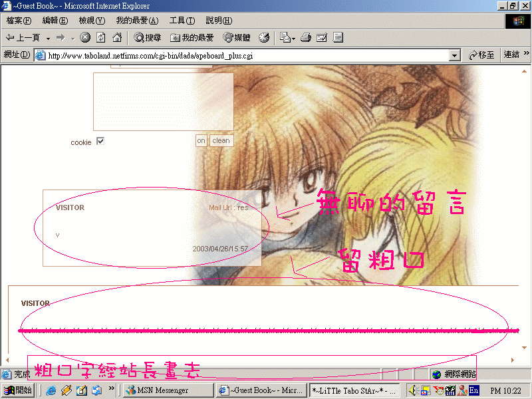
Task: Stop page loading with the X icon
Action: [85, 37]
